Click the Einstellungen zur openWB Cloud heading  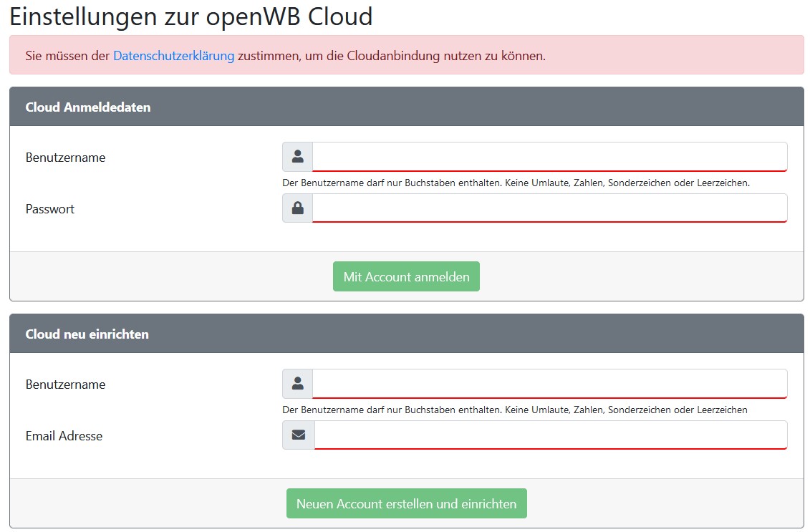coord(191,16)
